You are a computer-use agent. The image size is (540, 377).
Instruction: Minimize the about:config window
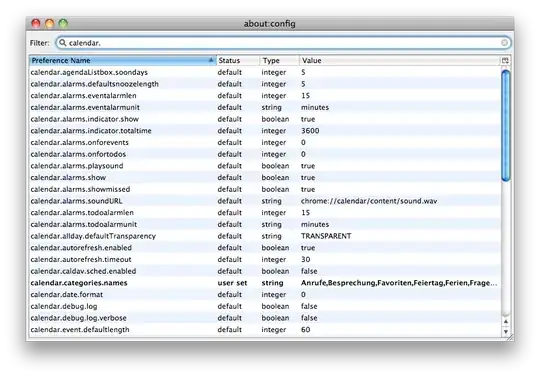[50, 23]
